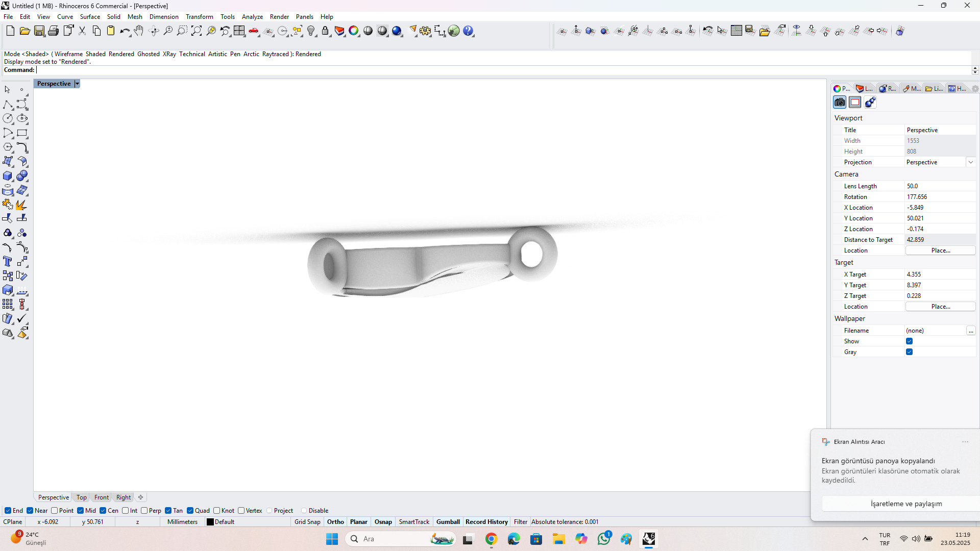Click the Save file toolbar icon
Viewport: 980px width, 551px height.
coord(39,31)
